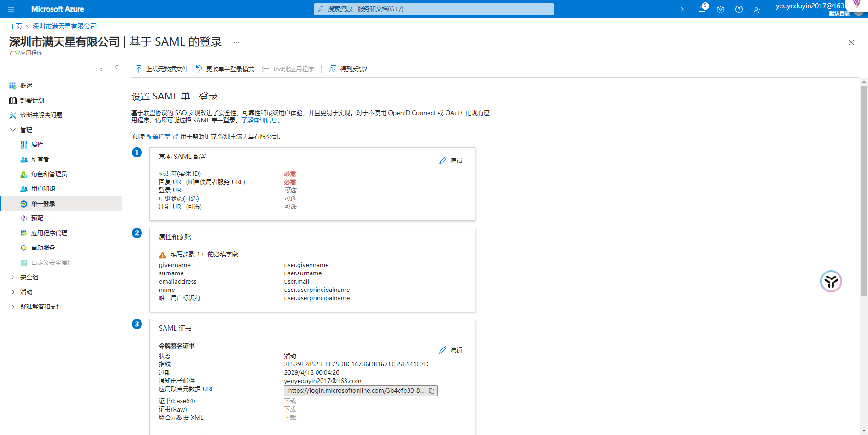The width and height of the screenshot is (868, 435).
Task: Collapse the sidebar with double chevron
Action: click(117, 67)
